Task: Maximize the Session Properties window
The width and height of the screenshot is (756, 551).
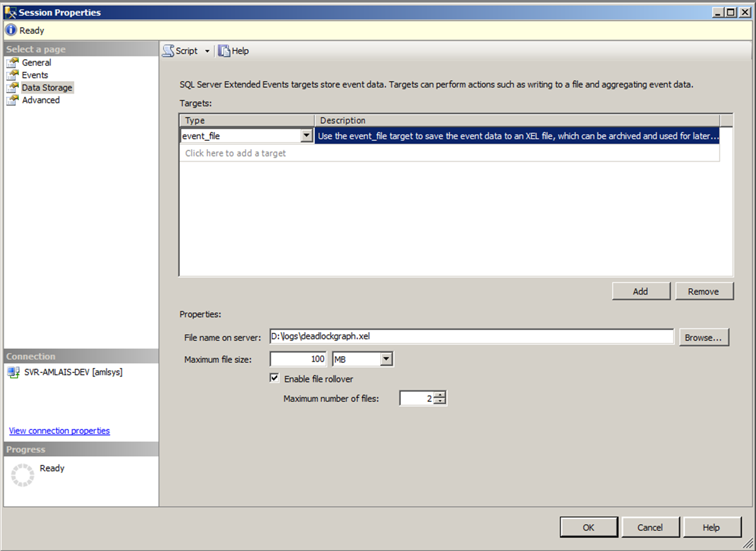Action: tap(730, 12)
